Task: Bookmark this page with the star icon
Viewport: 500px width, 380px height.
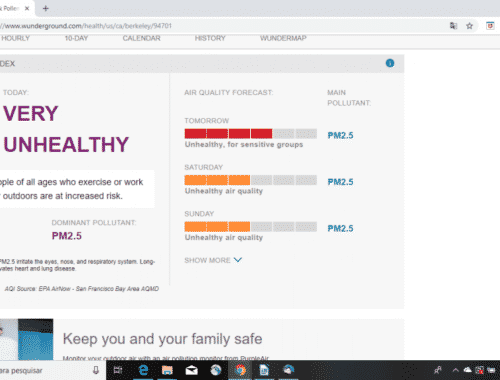Action: 469,26
